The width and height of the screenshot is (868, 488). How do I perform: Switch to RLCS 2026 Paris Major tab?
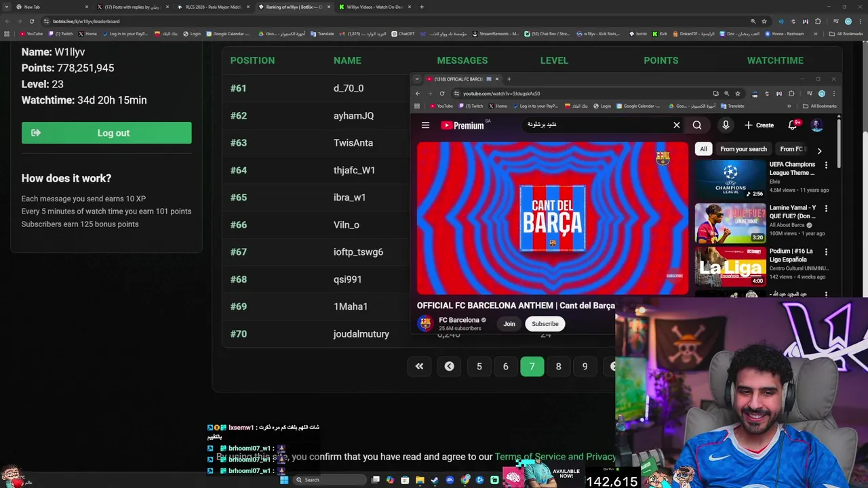click(214, 7)
